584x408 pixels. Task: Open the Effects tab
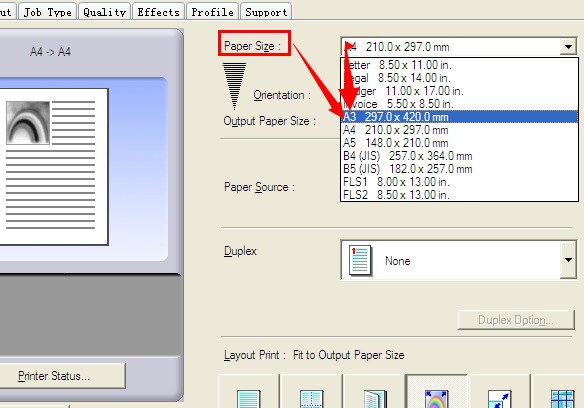pyautogui.click(x=158, y=12)
